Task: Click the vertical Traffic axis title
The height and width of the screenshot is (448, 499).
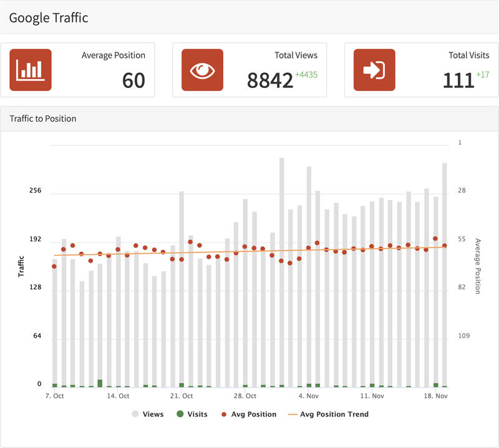Action: (21, 266)
